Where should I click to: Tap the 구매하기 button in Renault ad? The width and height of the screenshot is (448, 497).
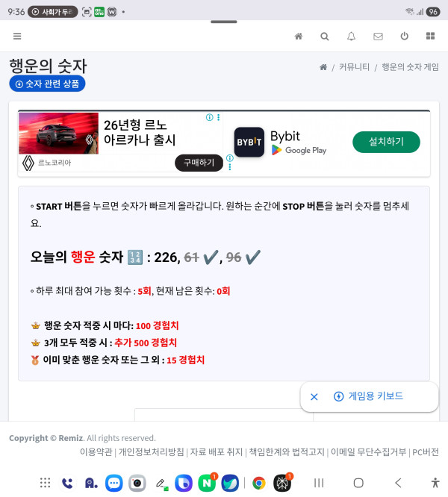[x=199, y=163]
